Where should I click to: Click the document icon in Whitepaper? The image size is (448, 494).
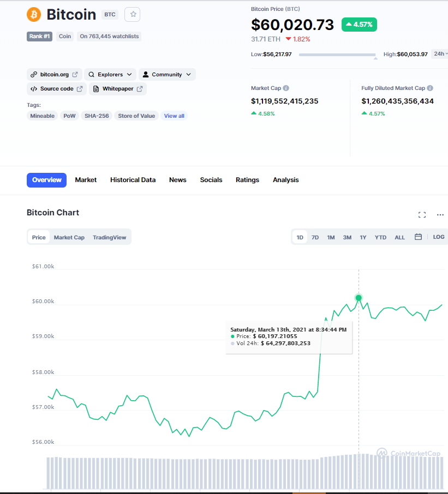(x=96, y=89)
